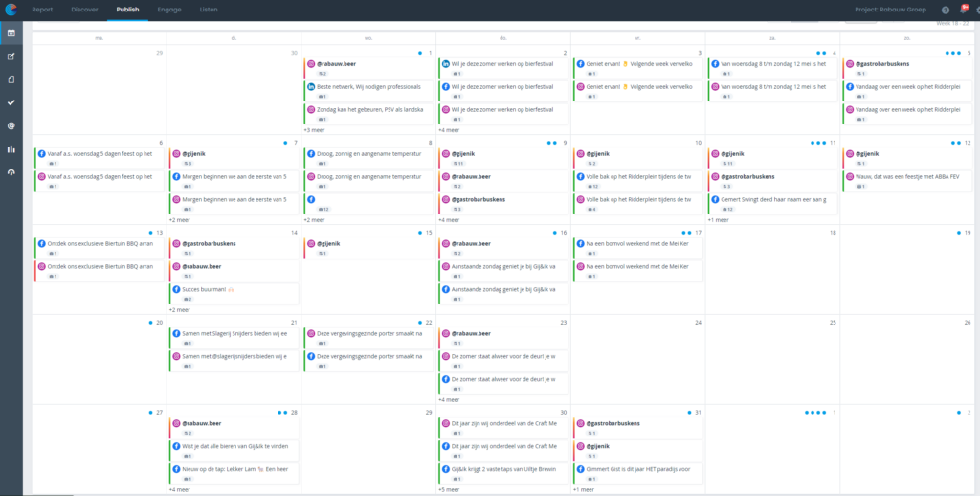
Task: Click the app logo in the top-left corner
Action: pos(11,10)
